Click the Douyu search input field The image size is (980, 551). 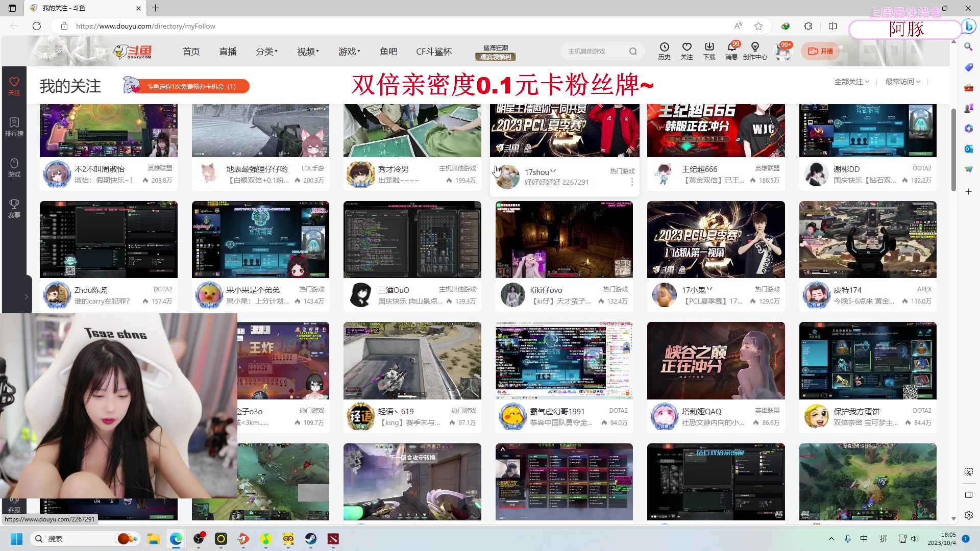pyautogui.click(x=595, y=51)
